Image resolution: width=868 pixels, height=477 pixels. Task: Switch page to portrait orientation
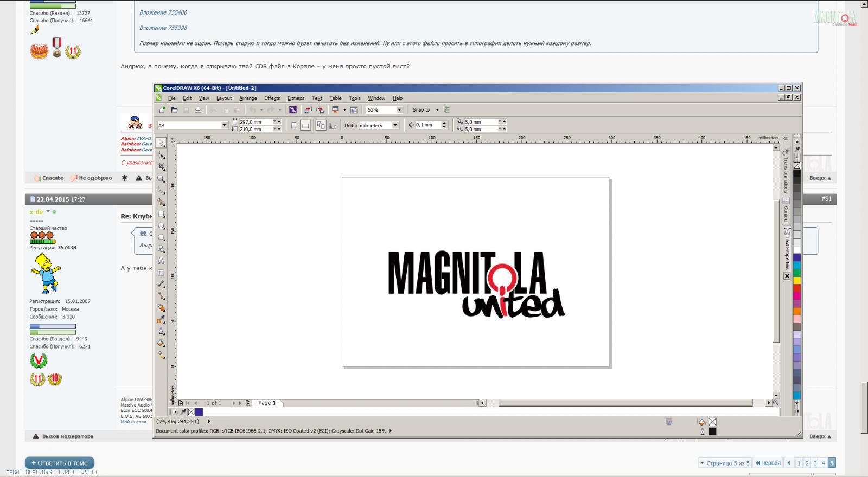pyautogui.click(x=294, y=125)
